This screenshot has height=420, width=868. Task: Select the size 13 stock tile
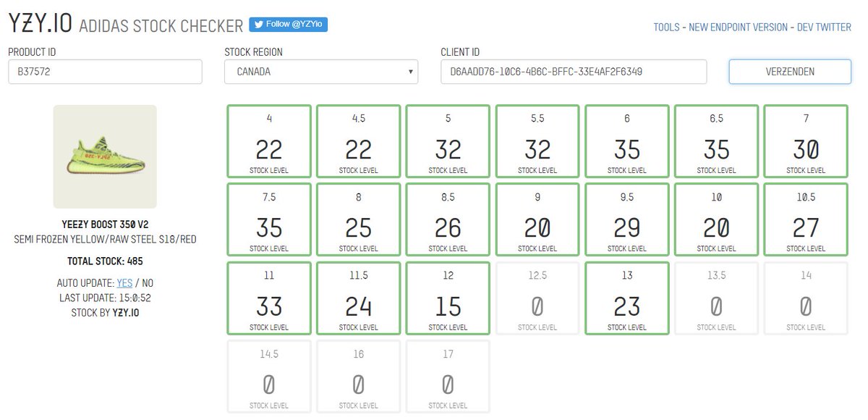[x=627, y=298]
